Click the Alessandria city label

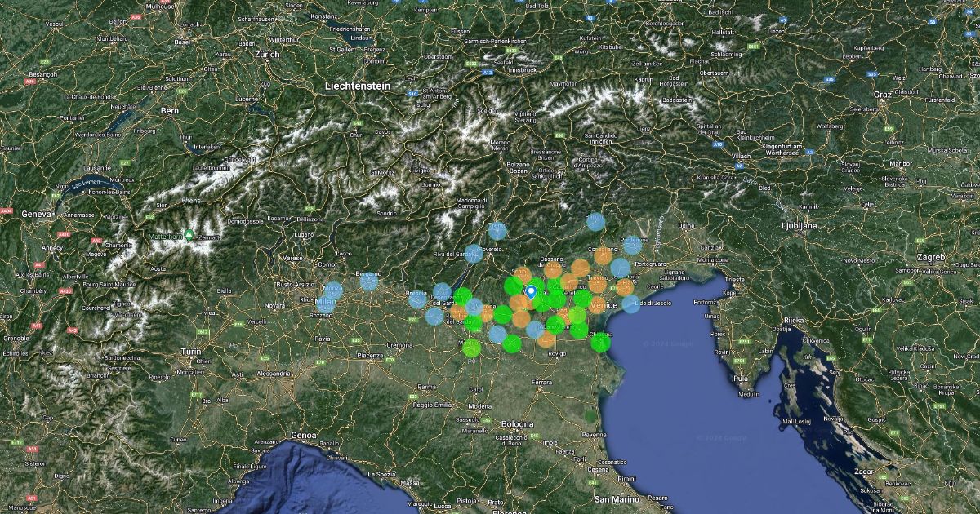[273, 374]
